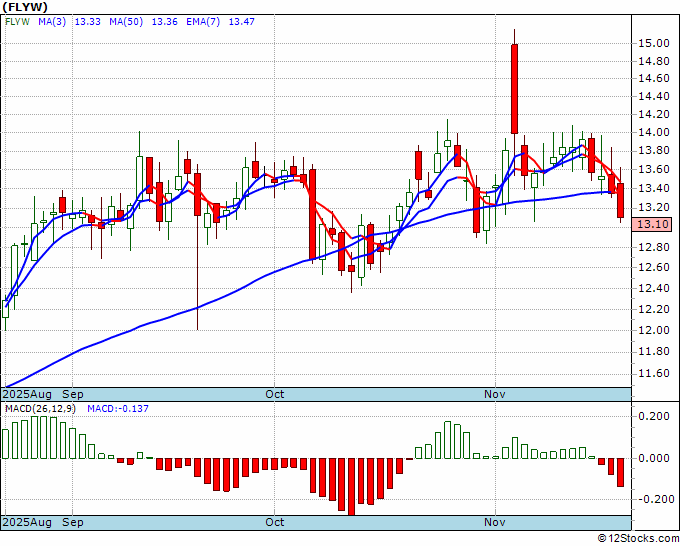Click the 0.200 MACD axis label
The image size is (680, 546).
tap(654, 416)
